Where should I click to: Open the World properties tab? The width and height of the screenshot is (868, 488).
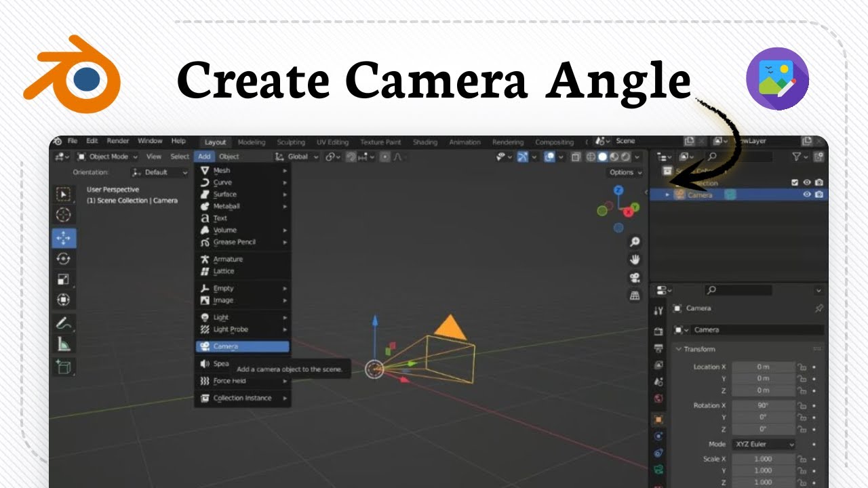click(x=658, y=399)
